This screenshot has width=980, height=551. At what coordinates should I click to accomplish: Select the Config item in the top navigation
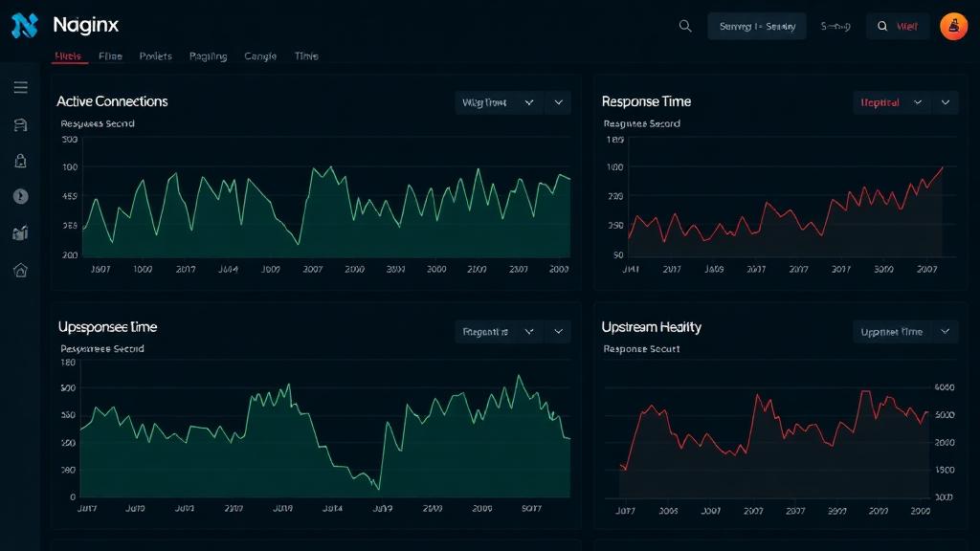(259, 55)
